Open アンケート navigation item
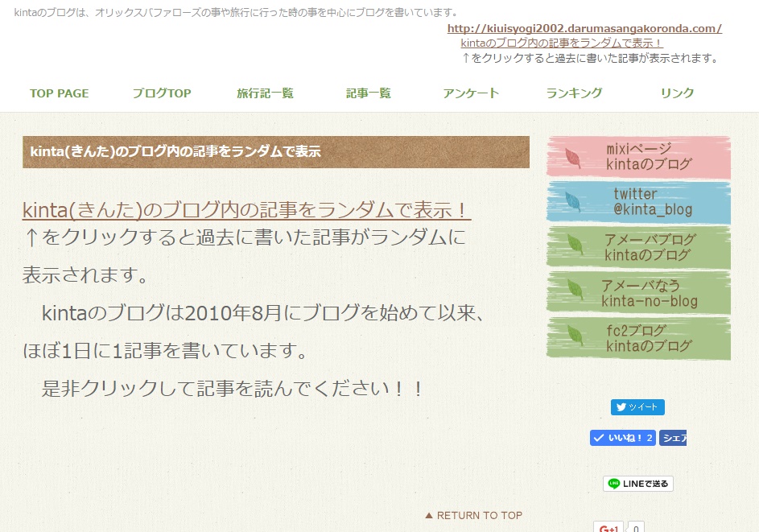The width and height of the screenshot is (759, 532). (x=471, y=93)
